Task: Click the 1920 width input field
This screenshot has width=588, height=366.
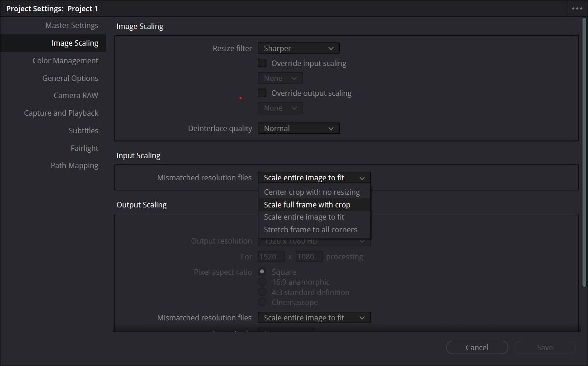Action: (x=271, y=257)
